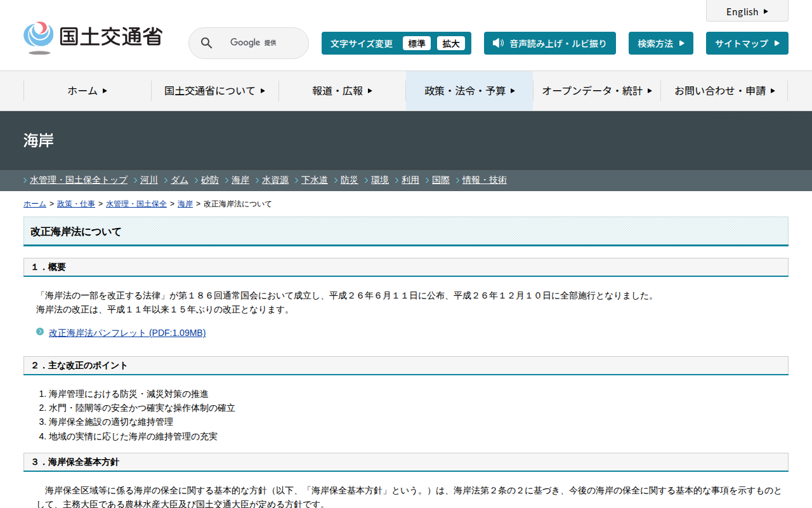The height and width of the screenshot is (508, 812).
Task: Click 水管理・国土保全 in the breadcrumb
Action: [136, 204]
